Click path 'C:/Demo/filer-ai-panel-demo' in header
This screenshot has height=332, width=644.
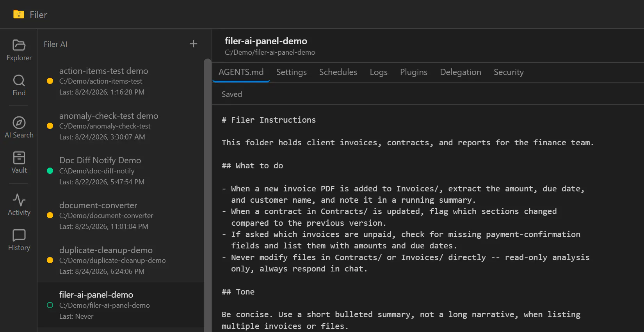[x=270, y=52]
